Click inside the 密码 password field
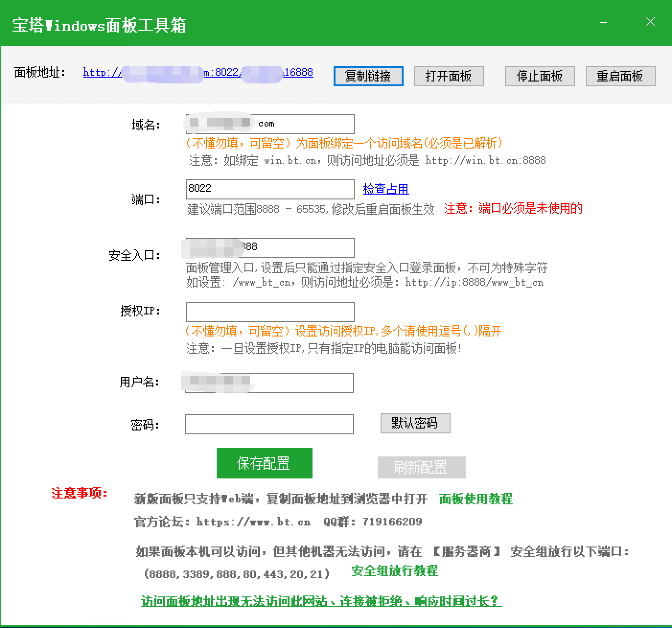Screen dimensions: 672x628 click(269, 424)
